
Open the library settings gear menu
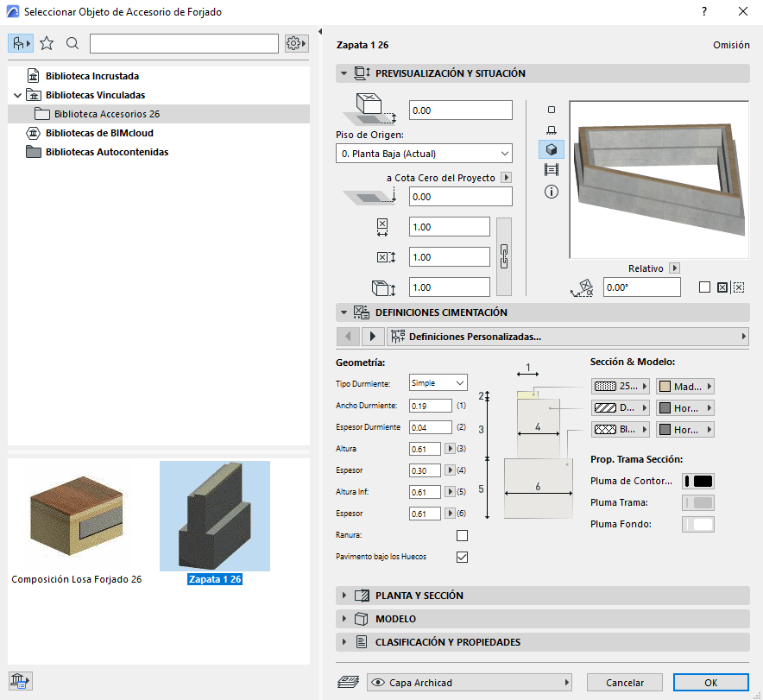[x=296, y=43]
